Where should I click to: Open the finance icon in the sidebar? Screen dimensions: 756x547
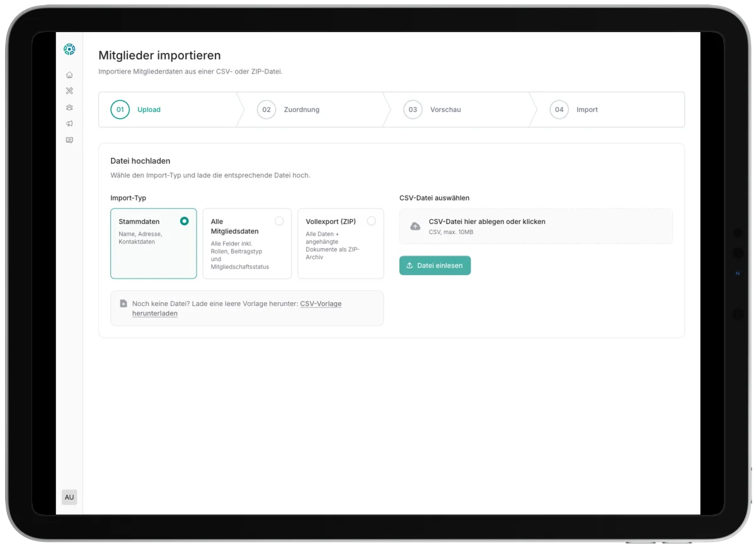(x=69, y=140)
